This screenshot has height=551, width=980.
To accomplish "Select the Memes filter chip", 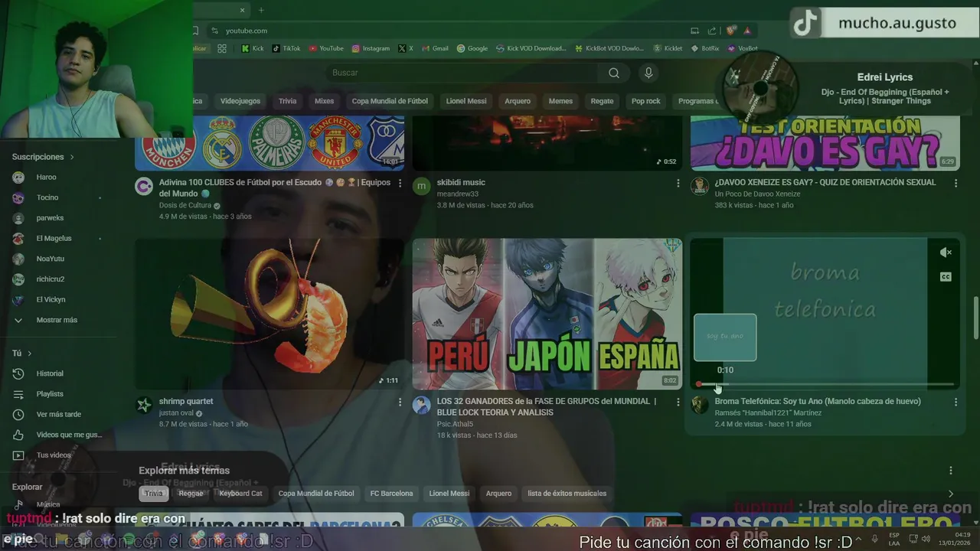I will coord(560,101).
